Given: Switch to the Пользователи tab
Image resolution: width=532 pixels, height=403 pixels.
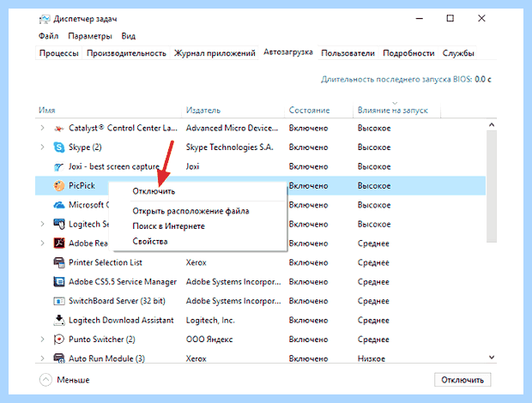Looking at the screenshot, I should point(348,53).
